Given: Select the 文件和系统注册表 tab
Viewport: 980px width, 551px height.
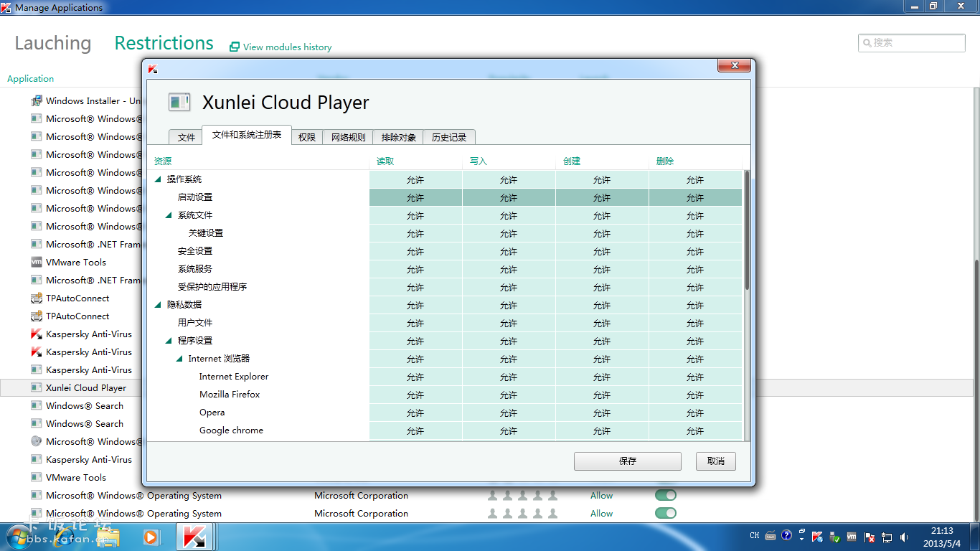Looking at the screenshot, I should [247, 135].
